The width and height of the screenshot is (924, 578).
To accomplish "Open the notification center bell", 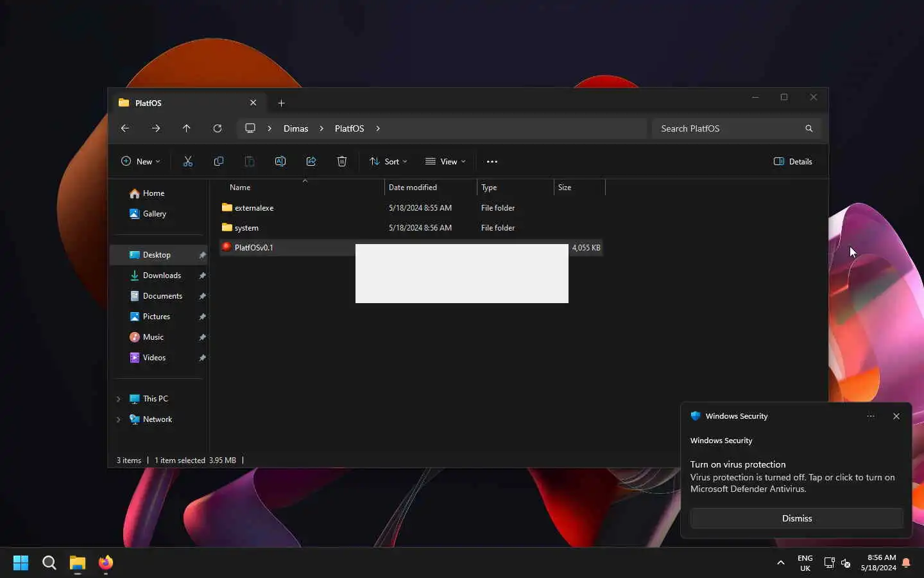I will point(906,563).
